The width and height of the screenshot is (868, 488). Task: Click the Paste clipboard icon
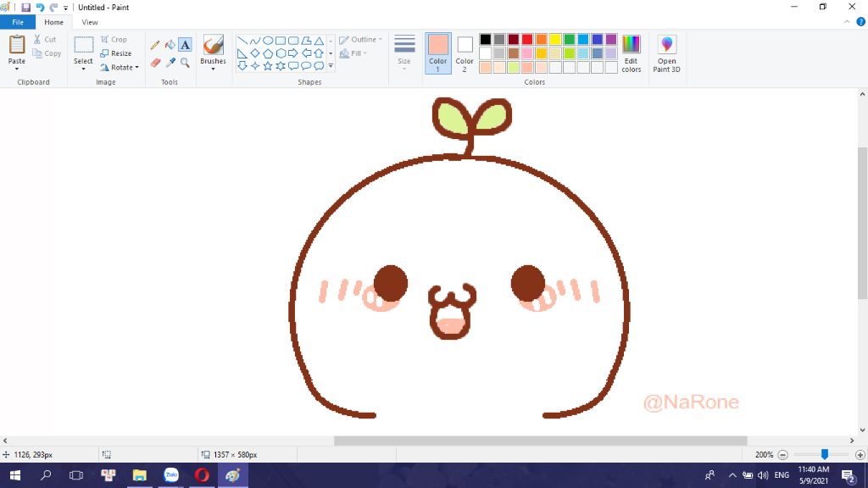pos(17,45)
